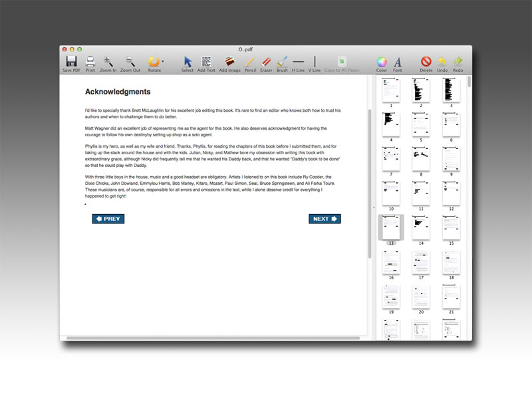The image size is (532, 399).
Task: Select the Brush tool
Action: (x=282, y=61)
